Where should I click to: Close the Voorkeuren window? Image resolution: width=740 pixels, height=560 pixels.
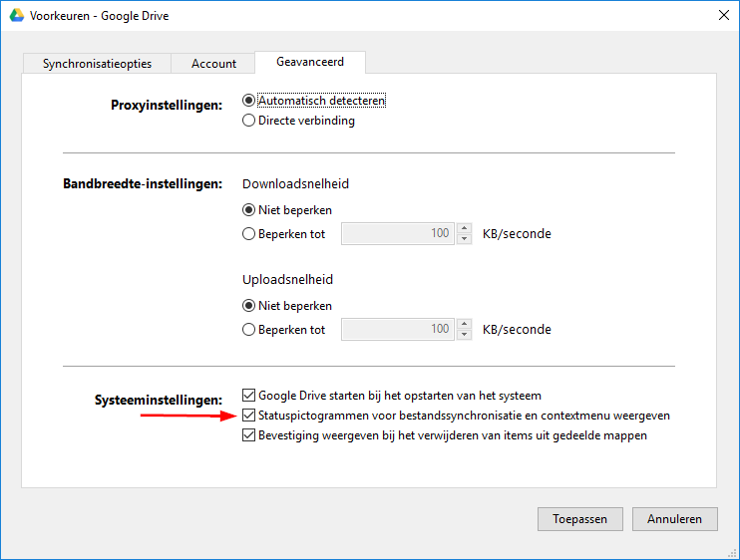724,15
